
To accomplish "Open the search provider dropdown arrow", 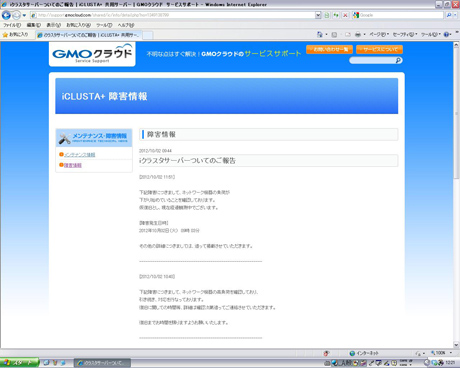I will 455,15.
